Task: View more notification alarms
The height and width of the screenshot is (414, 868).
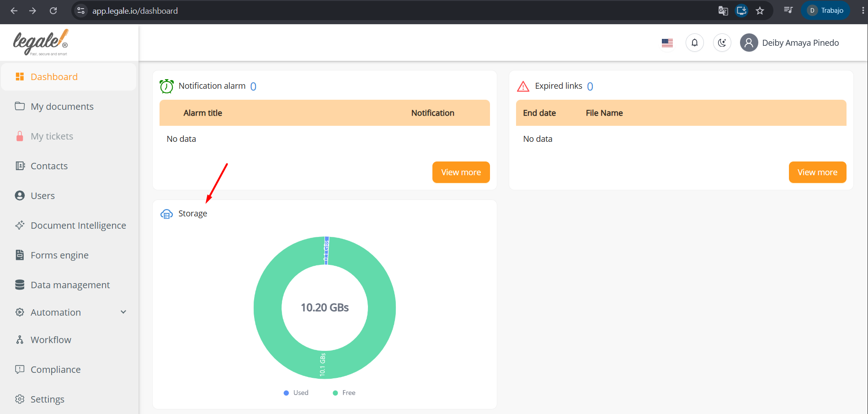Action: (461, 172)
